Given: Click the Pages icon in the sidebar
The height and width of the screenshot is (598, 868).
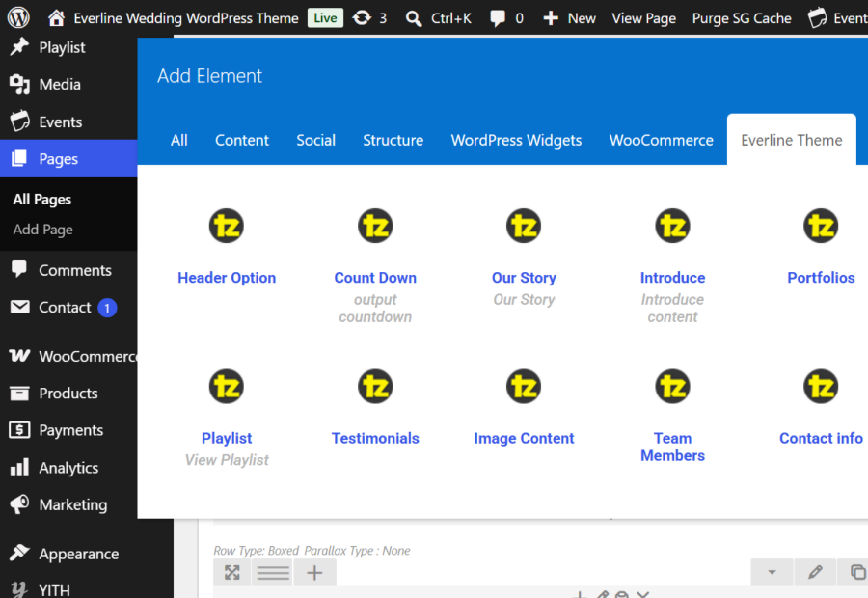Looking at the screenshot, I should click(19, 158).
